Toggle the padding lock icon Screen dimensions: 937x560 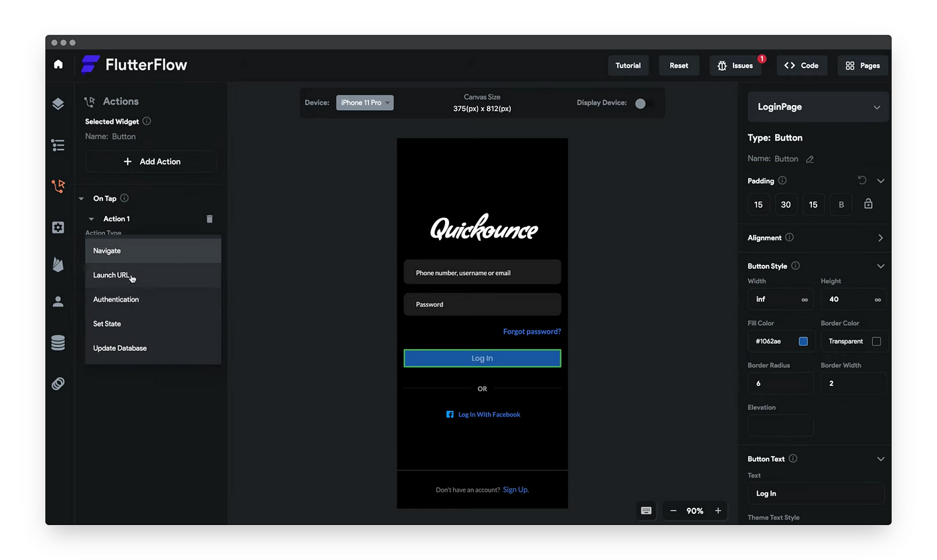tap(868, 204)
